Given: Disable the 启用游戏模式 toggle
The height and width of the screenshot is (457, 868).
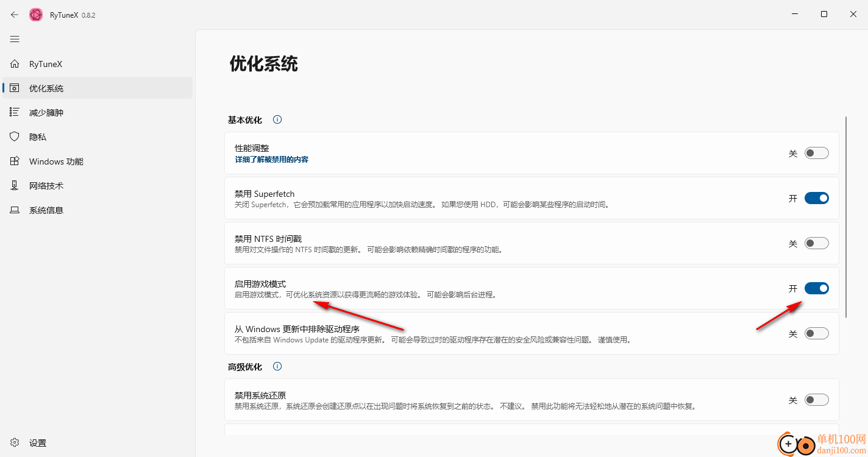Looking at the screenshot, I should [x=817, y=288].
